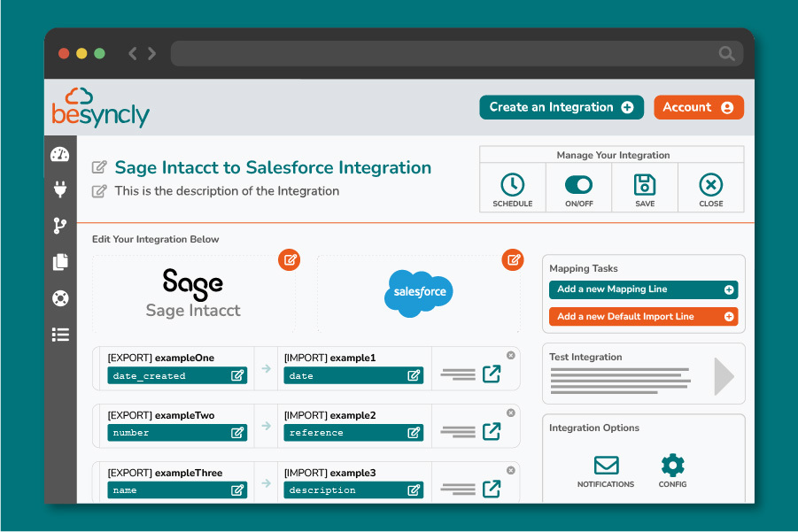Image resolution: width=798 pixels, height=532 pixels.
Task: Add a new Mapping Line
Action: 643,289
